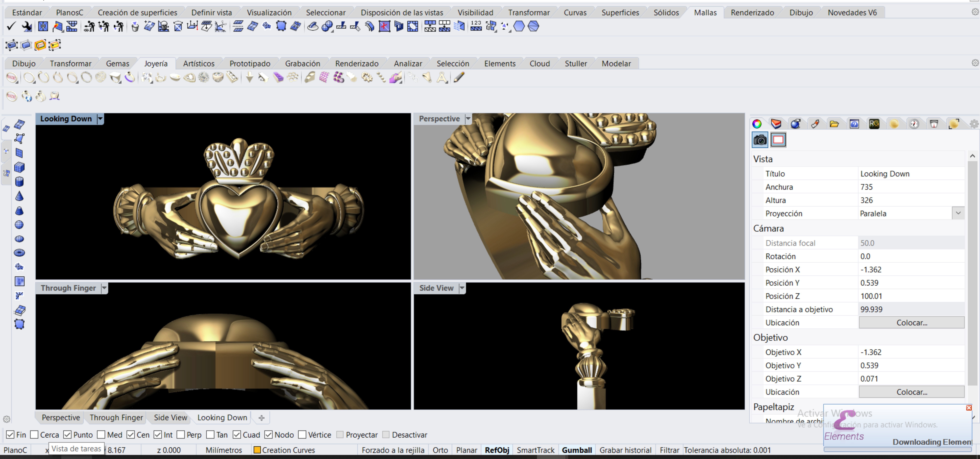This screenshot has height=459, width=980.
Task: Click the mesh plane icon at top of left sidebar
Action: tap(19, 124)
